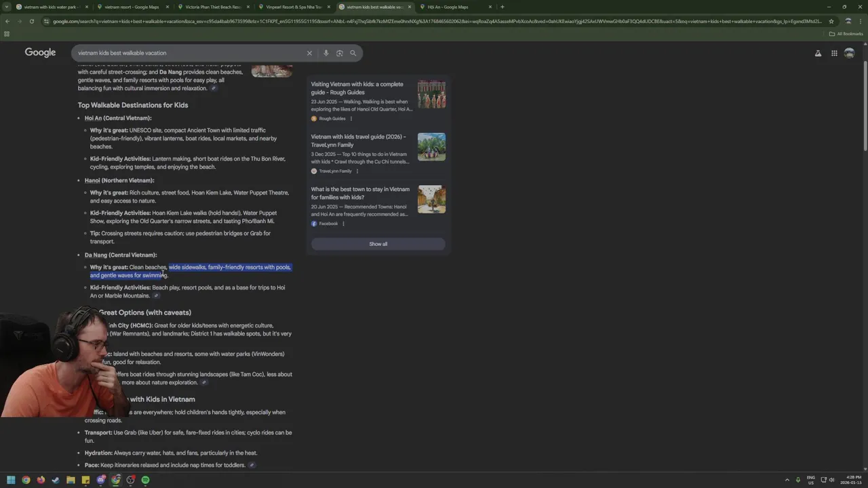Close the 'Hội An - Google Maps' tab
The width and height of the screenshot is (868, 488).
[x=490, y=7]
